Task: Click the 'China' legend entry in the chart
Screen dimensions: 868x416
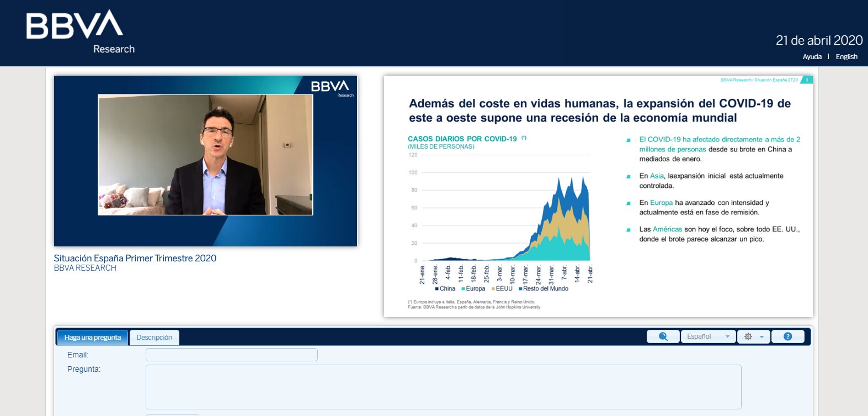Action: (445, 289)
